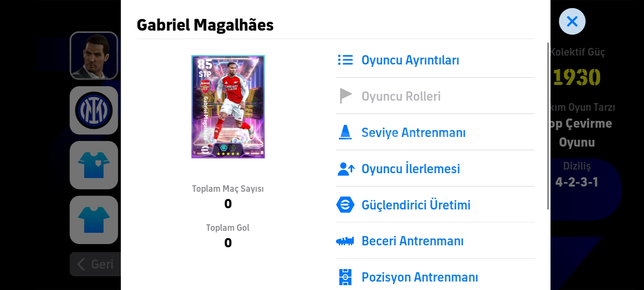
Task: Select the Inter club badge icon
Action: 94,110
